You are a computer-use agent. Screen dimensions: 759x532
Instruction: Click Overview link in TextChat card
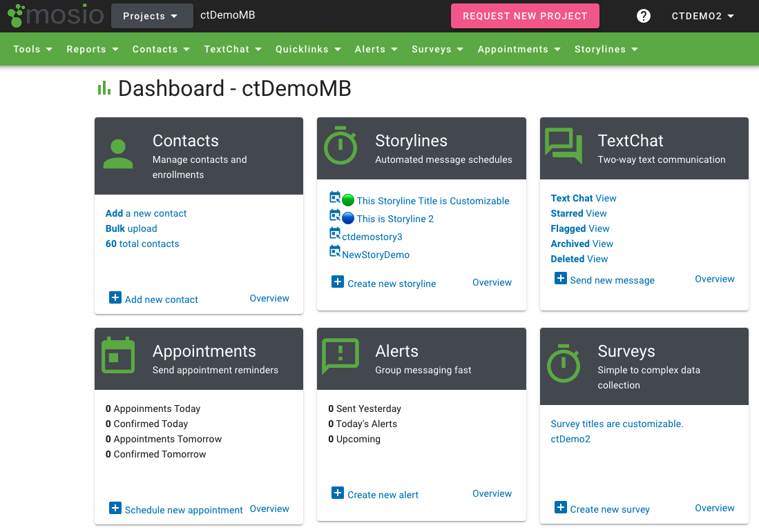click(714, 279)
